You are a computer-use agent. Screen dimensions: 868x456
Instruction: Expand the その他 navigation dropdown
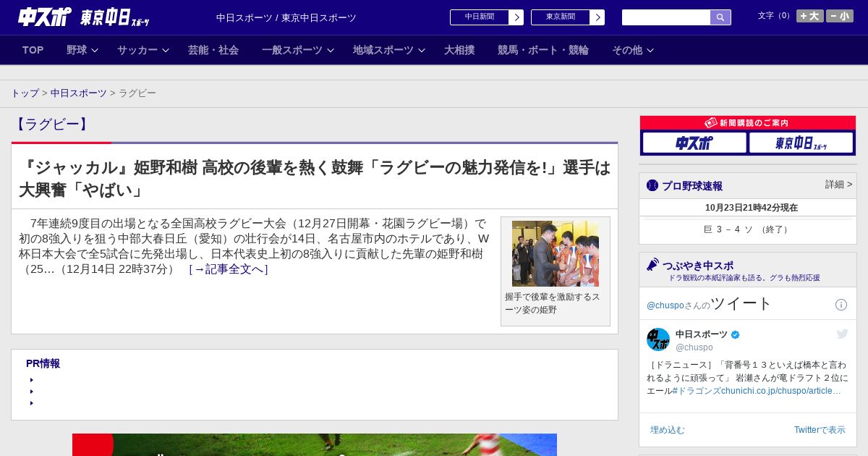pos(633,50)
